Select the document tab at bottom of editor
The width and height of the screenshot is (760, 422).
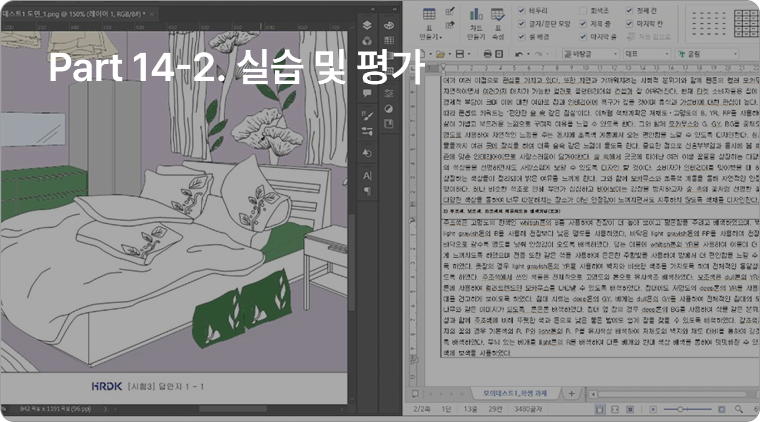coord(517,395)
